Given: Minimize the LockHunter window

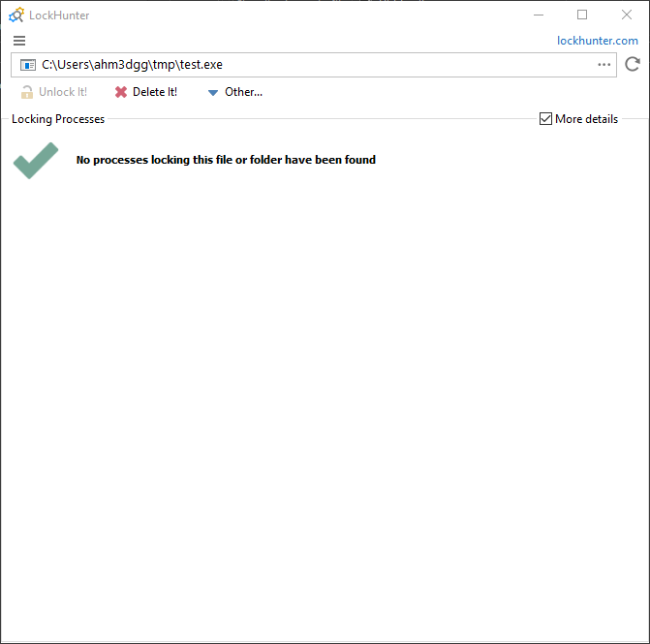Looking at the screenshot, I should (x=539, y=15).
